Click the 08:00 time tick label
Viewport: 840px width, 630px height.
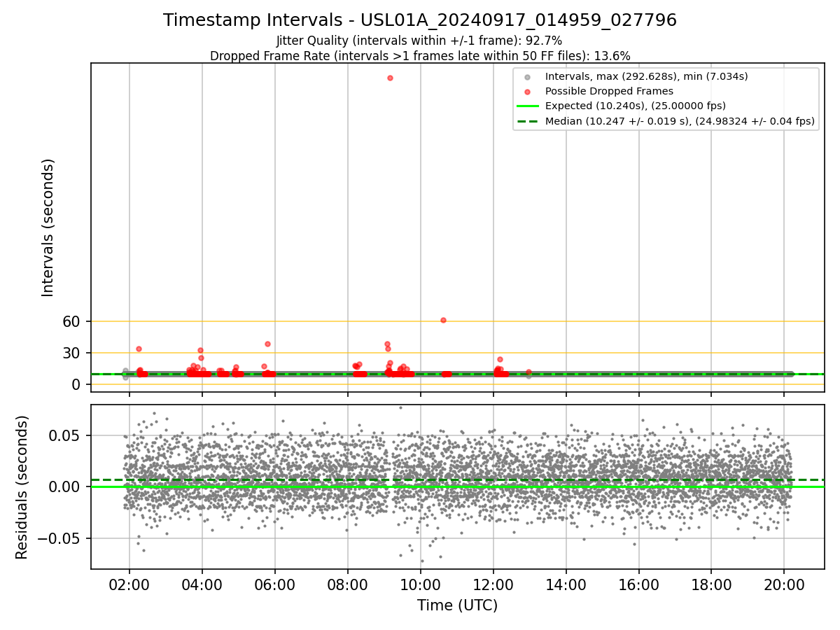coord(348,584)
